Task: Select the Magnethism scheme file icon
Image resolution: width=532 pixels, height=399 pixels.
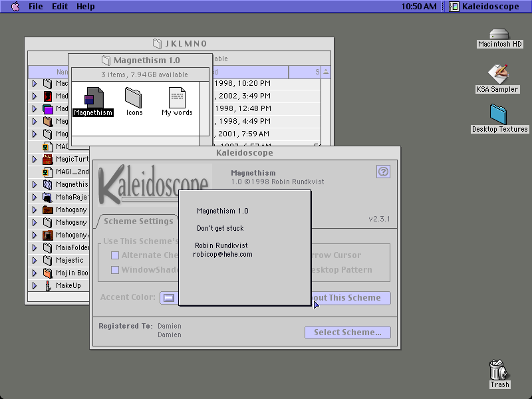Action: click(93, 98)
